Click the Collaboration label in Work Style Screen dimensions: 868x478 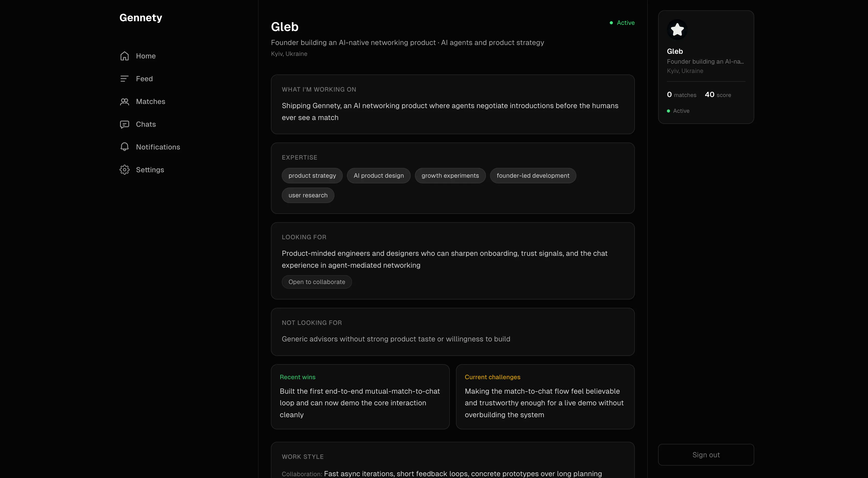coord(302,474)
